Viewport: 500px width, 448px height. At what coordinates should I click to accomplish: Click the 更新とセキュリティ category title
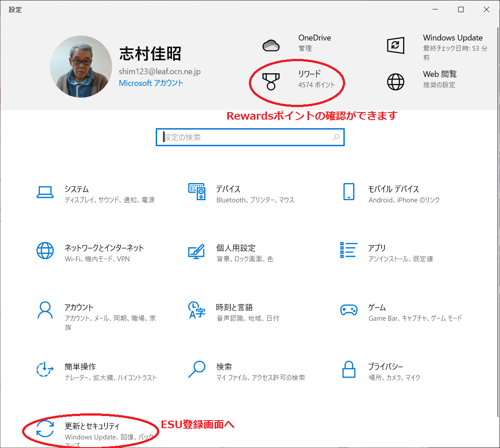click(x=92, y=426)
